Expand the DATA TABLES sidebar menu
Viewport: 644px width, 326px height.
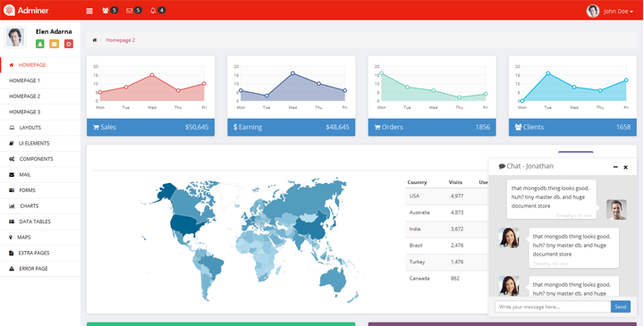(x=40, y=222)
